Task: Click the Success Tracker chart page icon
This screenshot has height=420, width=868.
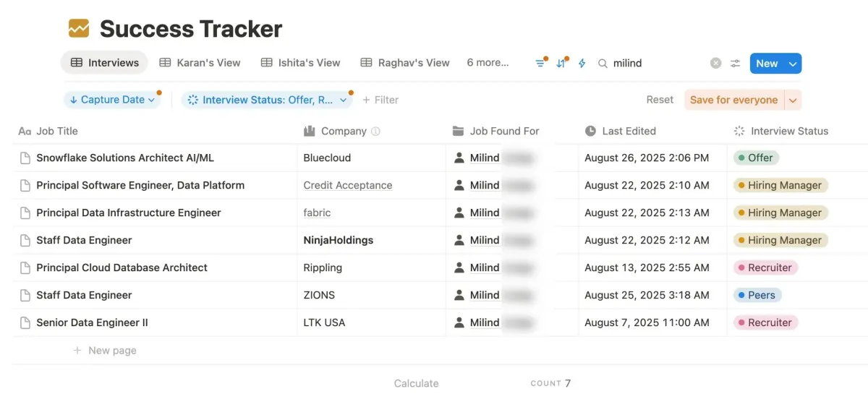Action: coord(79,29)
